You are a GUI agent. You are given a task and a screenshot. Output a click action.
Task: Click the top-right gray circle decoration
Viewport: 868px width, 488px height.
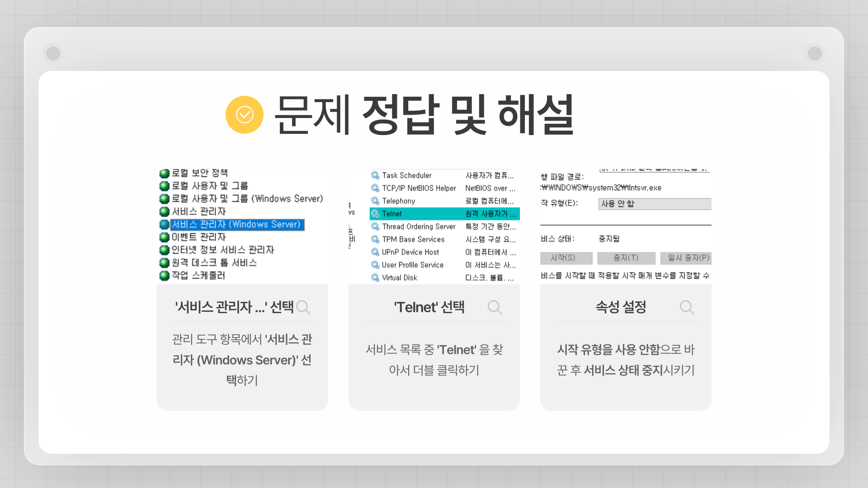814,53
